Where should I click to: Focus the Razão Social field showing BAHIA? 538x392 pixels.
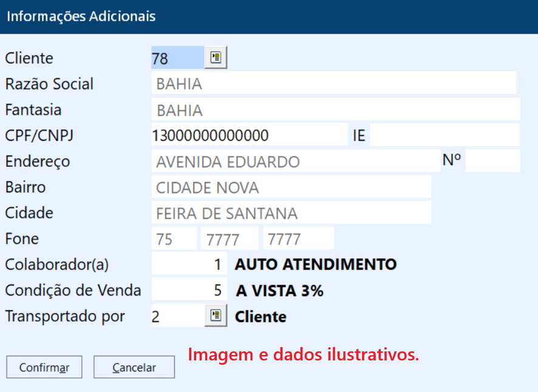click(x=333, y=83)
